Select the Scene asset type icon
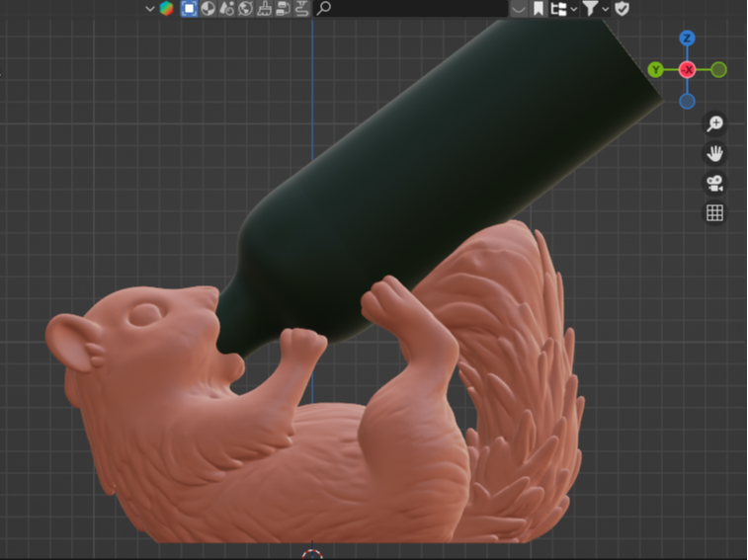 [227, 9]
